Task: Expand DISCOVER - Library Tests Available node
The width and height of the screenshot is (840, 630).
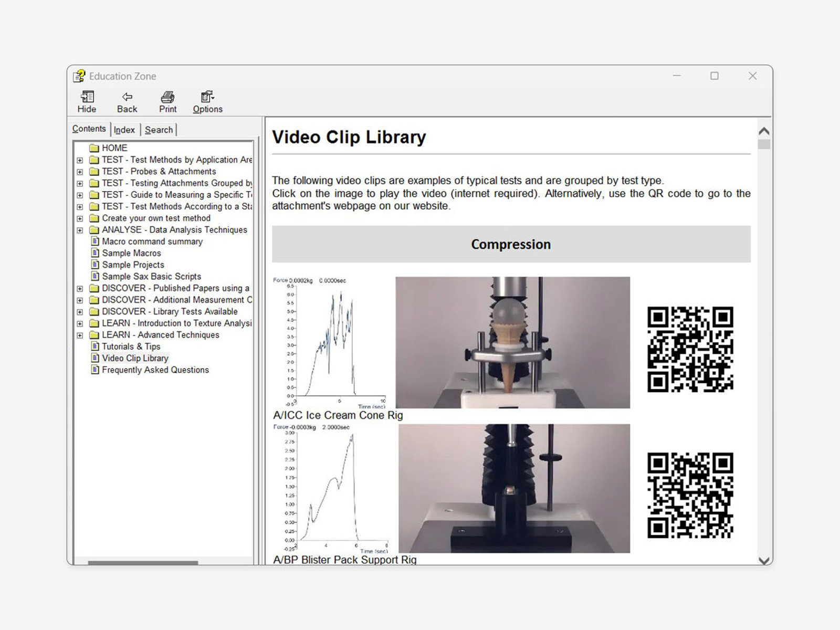Action: pos(80,312)
